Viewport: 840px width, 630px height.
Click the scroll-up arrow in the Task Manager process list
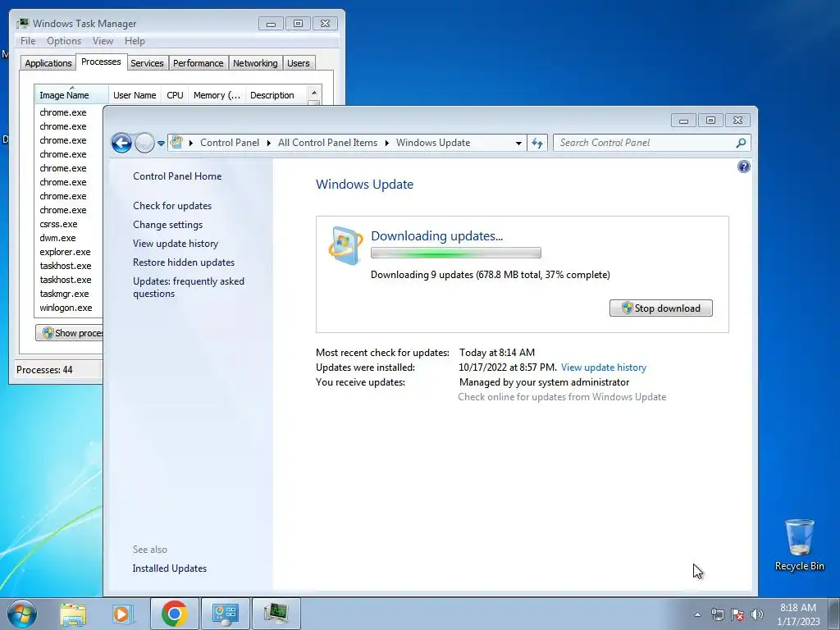click(314, 93)
